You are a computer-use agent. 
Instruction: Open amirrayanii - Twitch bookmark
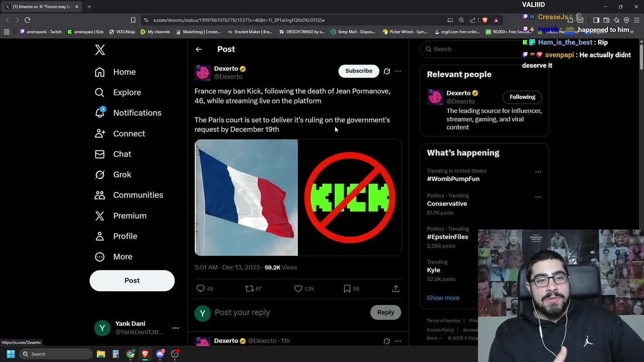(x=41, y=32)
